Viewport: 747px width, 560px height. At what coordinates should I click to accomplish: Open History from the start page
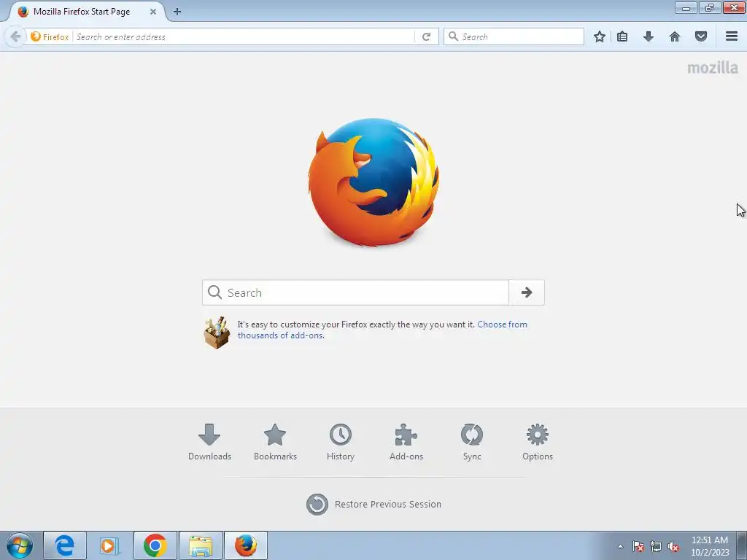[341, 443]
